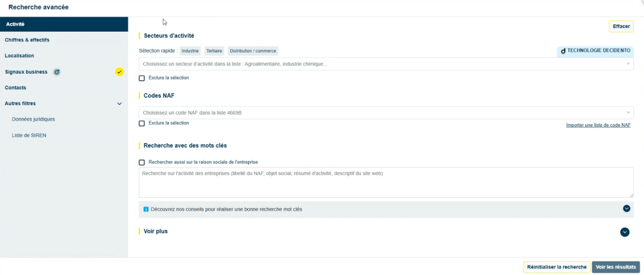Click Recherche avec des mots clés heading

click(185, 146)
